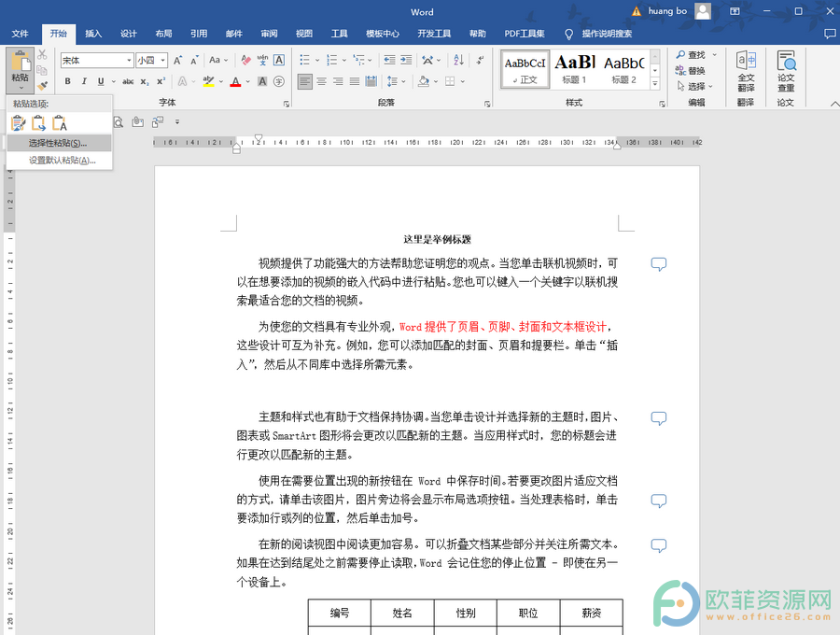
Task: Toggle center alignment
Action: point(321,81)
